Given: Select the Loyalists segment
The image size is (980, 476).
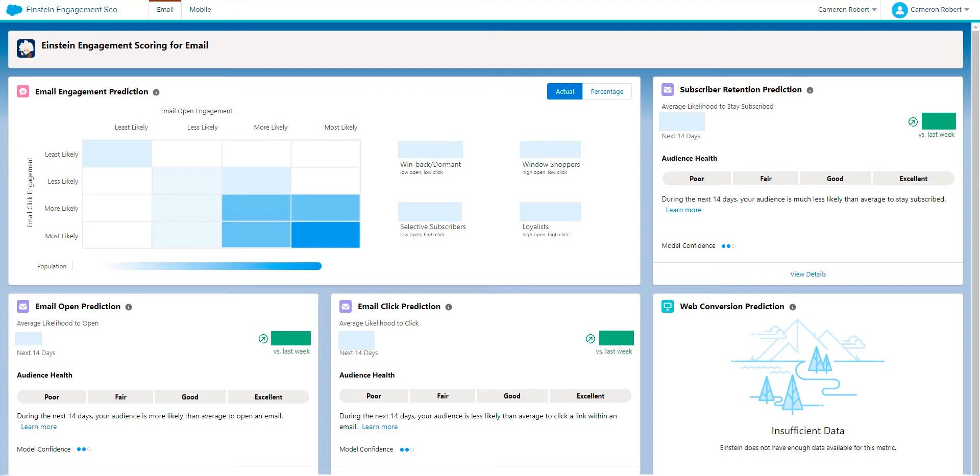Looking at the screenshot, I should 550,220.
